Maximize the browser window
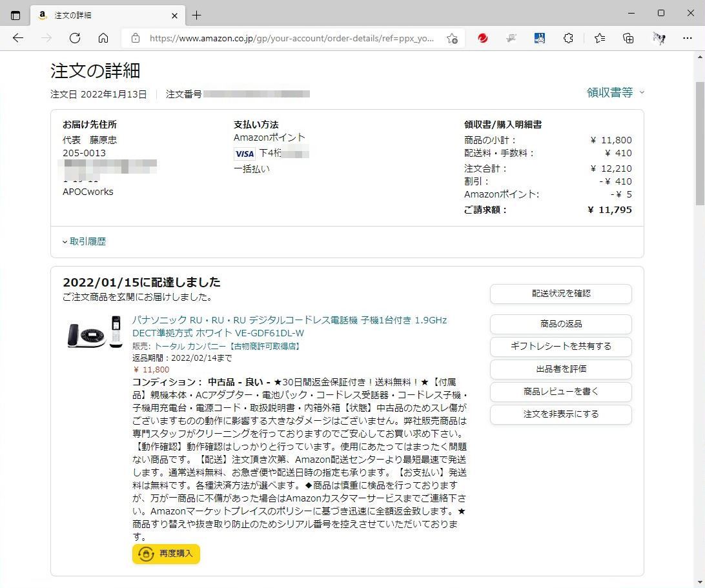The height and width of the screenshot is (588, 705). coord(661,13)
